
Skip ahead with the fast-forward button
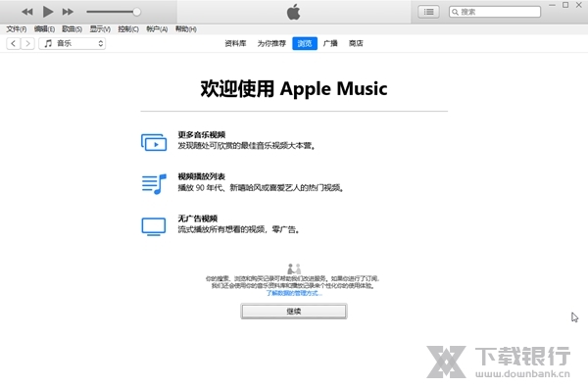coord(68,12)
